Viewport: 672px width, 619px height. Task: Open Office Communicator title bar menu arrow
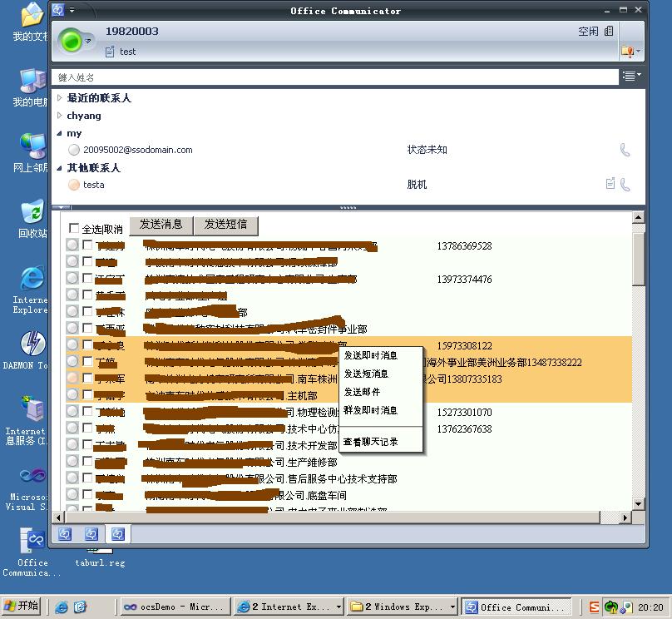(x=72, y=9)
